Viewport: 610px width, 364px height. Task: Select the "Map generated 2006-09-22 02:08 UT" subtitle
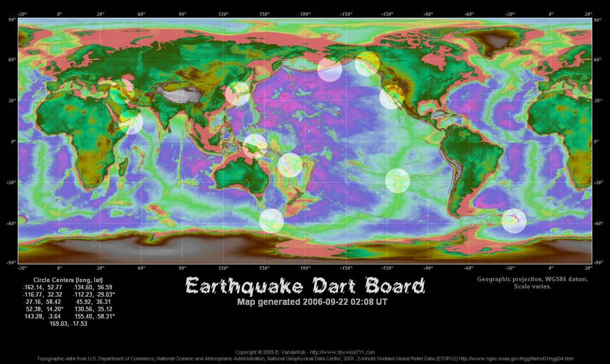click(x=312, y=302)
